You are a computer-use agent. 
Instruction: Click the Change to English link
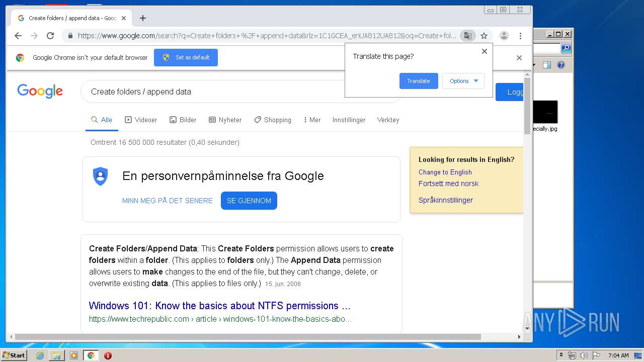[x=445, y=172]
